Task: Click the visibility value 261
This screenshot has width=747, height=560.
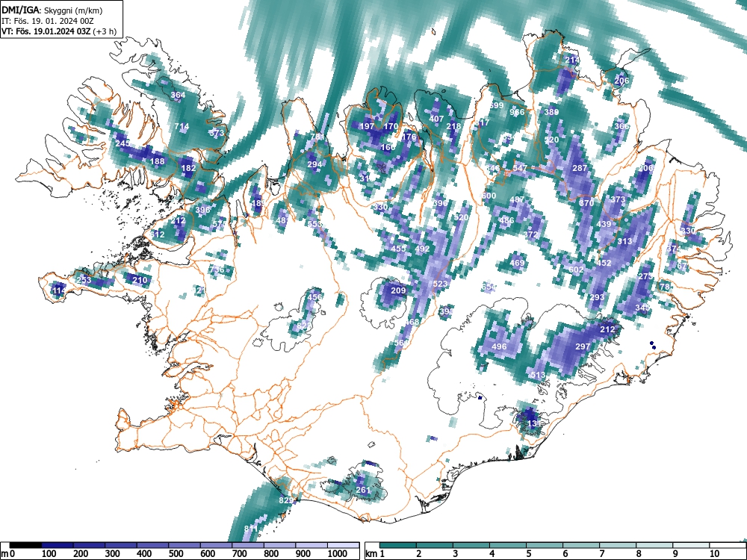Action: pos(363,490)
